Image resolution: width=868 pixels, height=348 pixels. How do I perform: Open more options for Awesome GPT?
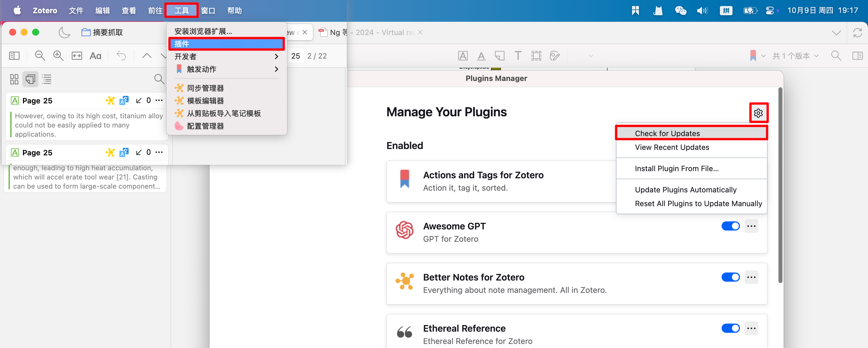pyautogui.click(x=751, y=226)
